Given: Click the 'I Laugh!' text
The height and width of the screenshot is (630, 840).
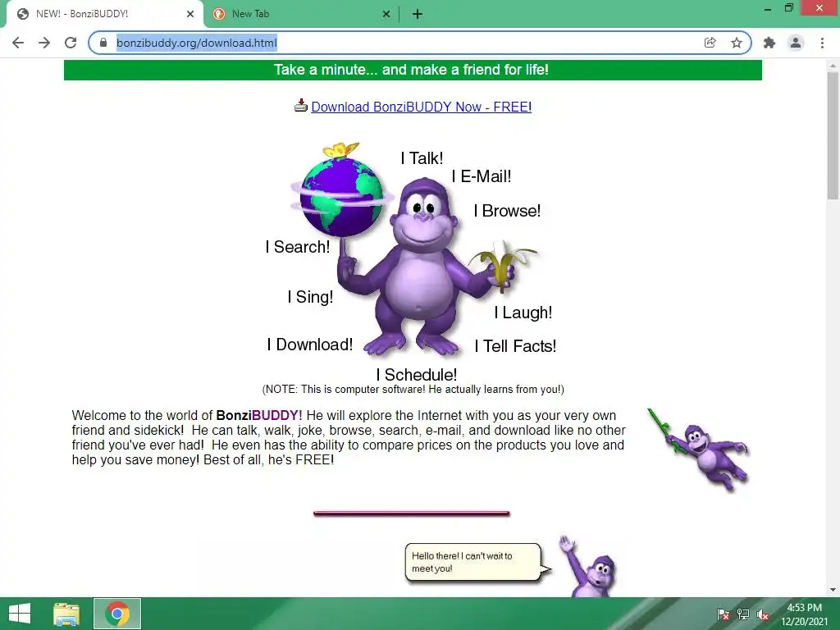Looking at the screenshot, I should 523,313.
